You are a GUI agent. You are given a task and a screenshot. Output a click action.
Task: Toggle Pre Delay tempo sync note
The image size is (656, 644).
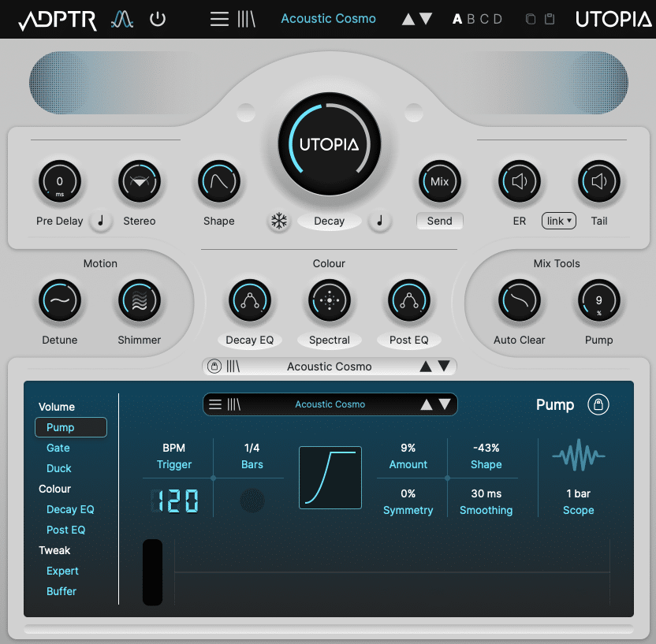click(101, 221)
